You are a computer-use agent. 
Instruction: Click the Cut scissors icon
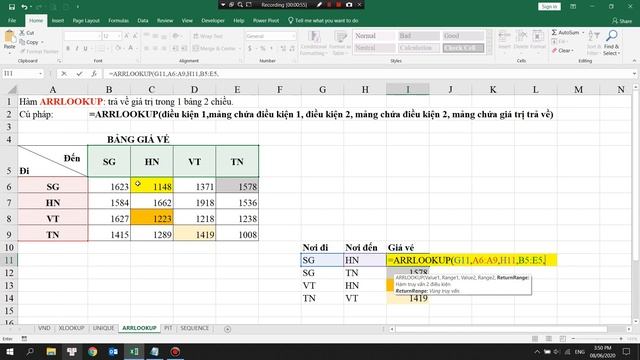click(22, 33)
